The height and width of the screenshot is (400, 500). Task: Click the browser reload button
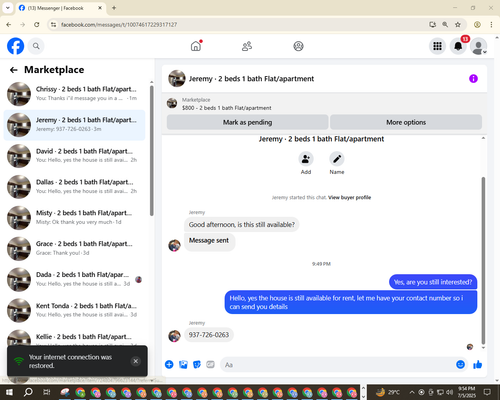point(37,24)
